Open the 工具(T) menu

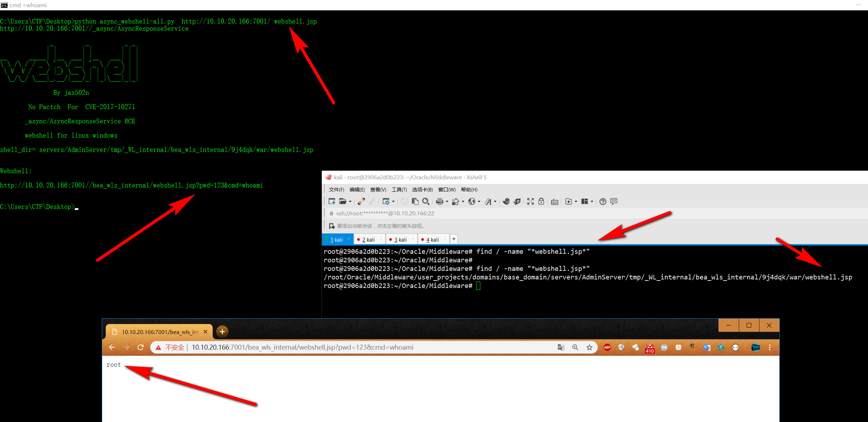(399, 190)
